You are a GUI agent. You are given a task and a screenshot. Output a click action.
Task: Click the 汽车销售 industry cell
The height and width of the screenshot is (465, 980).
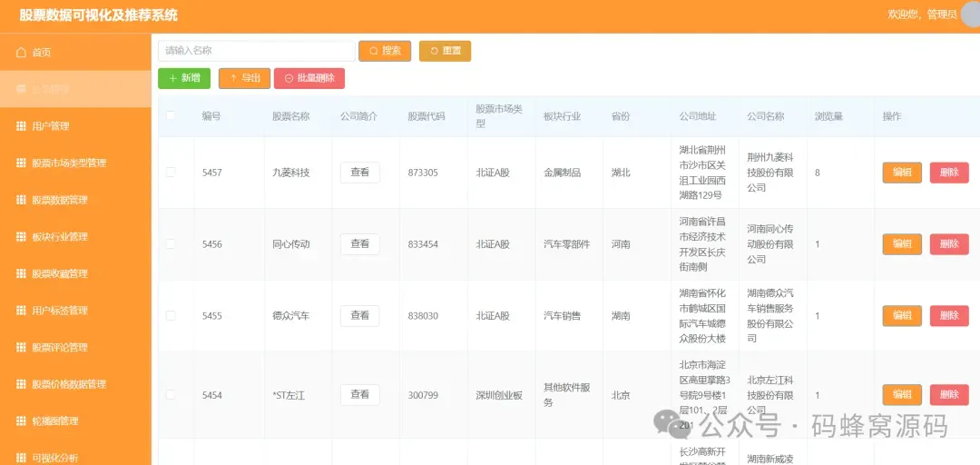563,316
